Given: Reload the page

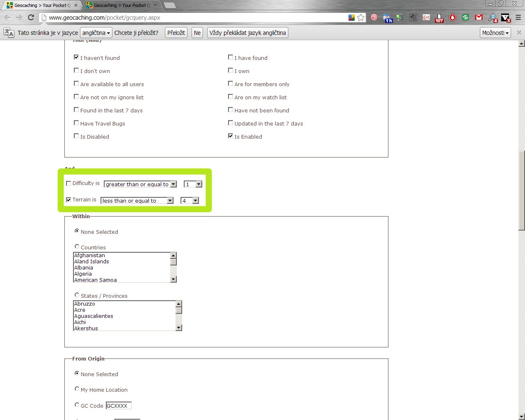Looking at the screenshot, I should pyautogui.click(x=31, y=17).
